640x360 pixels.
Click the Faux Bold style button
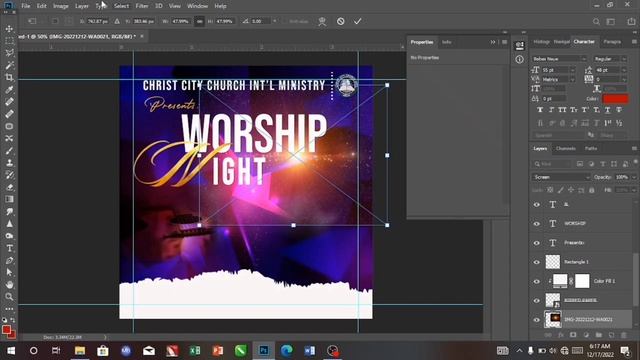[540, 110]
